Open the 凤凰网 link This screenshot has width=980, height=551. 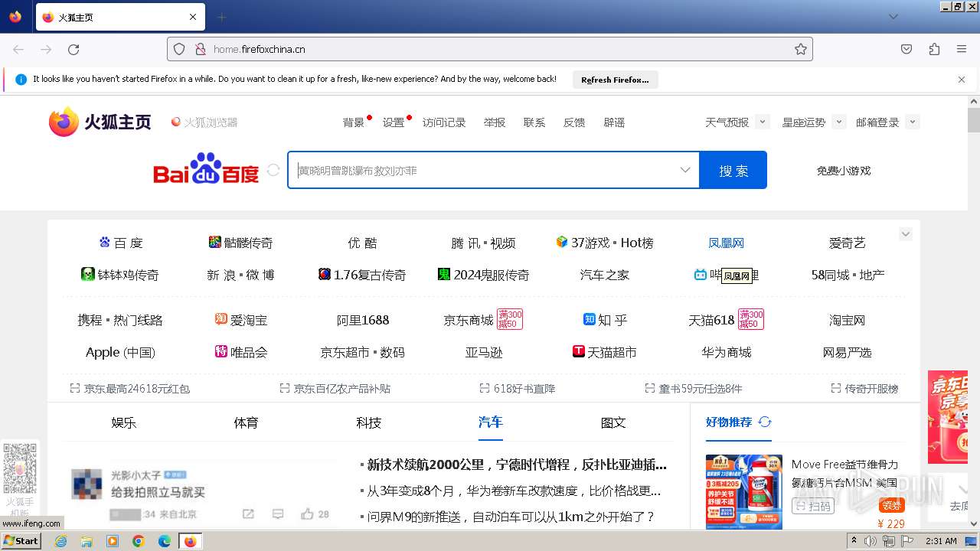coord(726,243)
